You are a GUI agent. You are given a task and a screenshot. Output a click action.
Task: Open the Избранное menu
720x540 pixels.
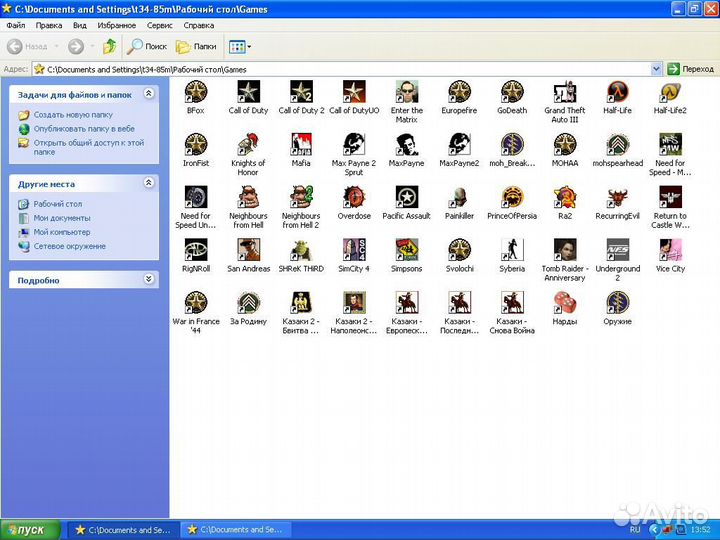(x=117, y=25)
